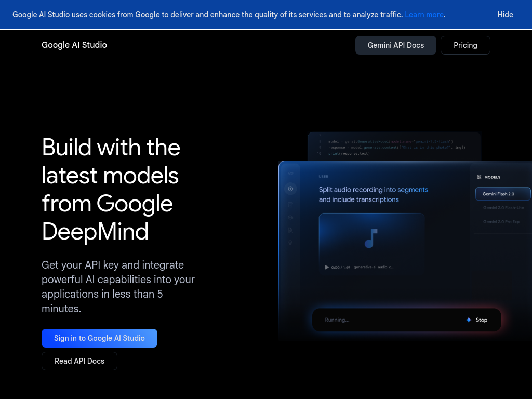
Task: Play the generative-ai audio clip
Action: [327, 267]
